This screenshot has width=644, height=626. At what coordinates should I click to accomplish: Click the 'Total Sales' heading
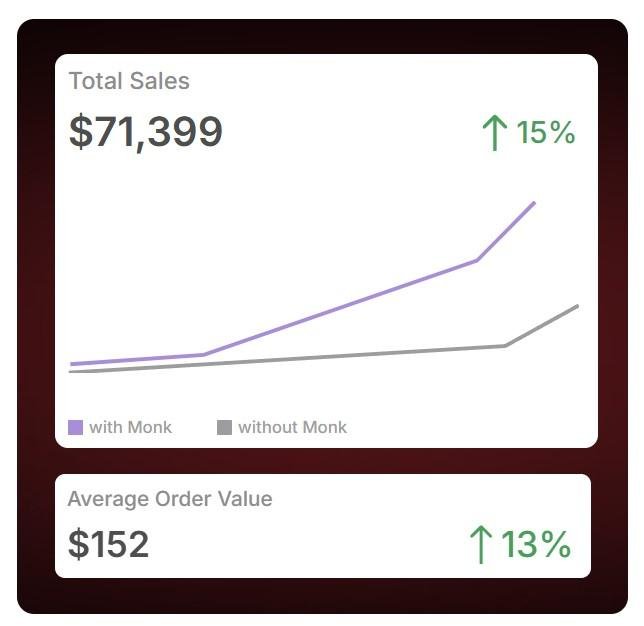(x=129, y=82)
